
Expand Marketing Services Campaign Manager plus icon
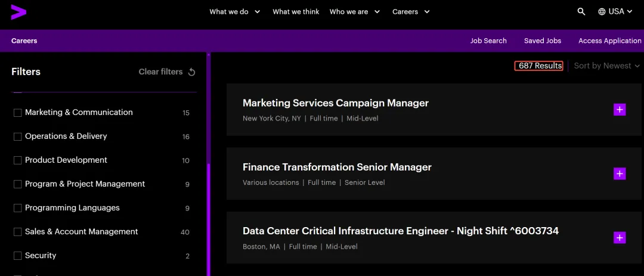tap(620, 110)
